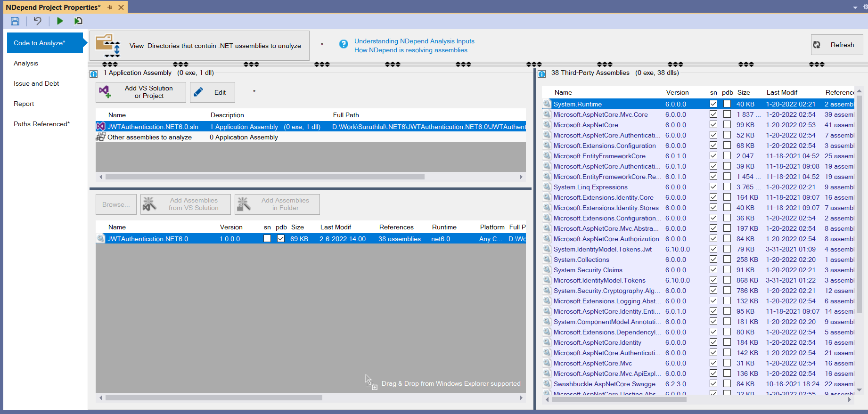Click the Other assemblies to analyze icon

[x=100, y=137]
